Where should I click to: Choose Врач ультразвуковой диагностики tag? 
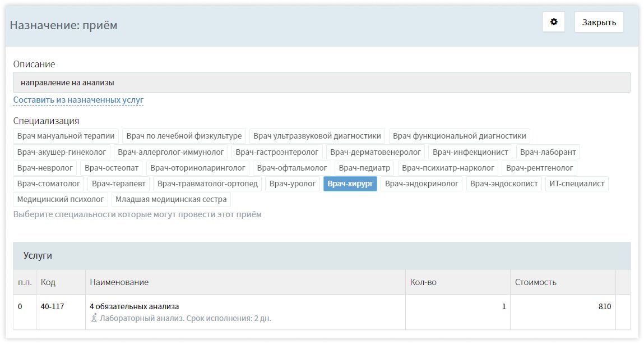[x=317, y=136]
